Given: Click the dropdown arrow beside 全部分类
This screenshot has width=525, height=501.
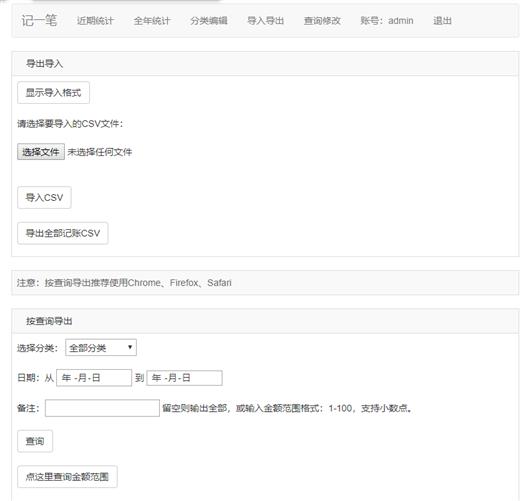Looking at the screenshot, I should coord(130,347).
